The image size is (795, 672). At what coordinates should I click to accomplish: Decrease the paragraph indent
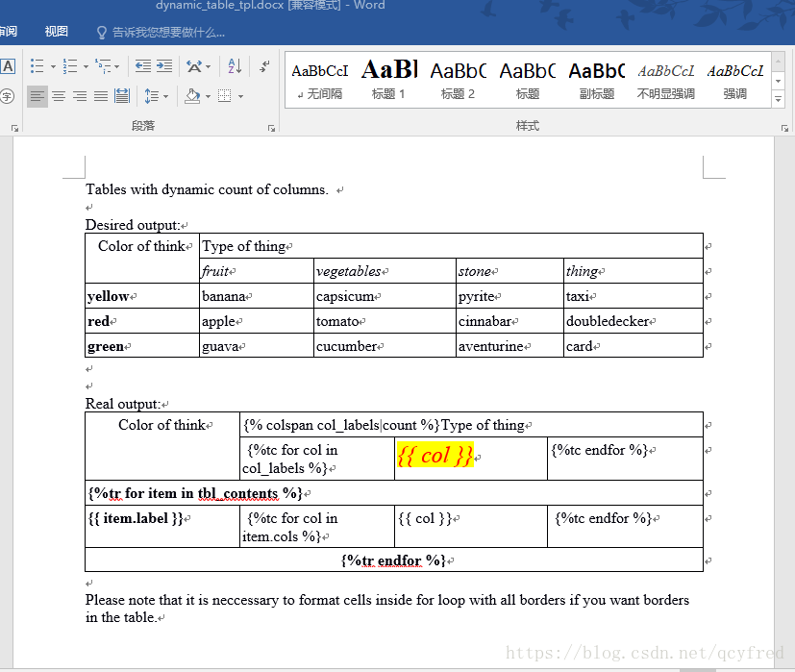point(143,66)
